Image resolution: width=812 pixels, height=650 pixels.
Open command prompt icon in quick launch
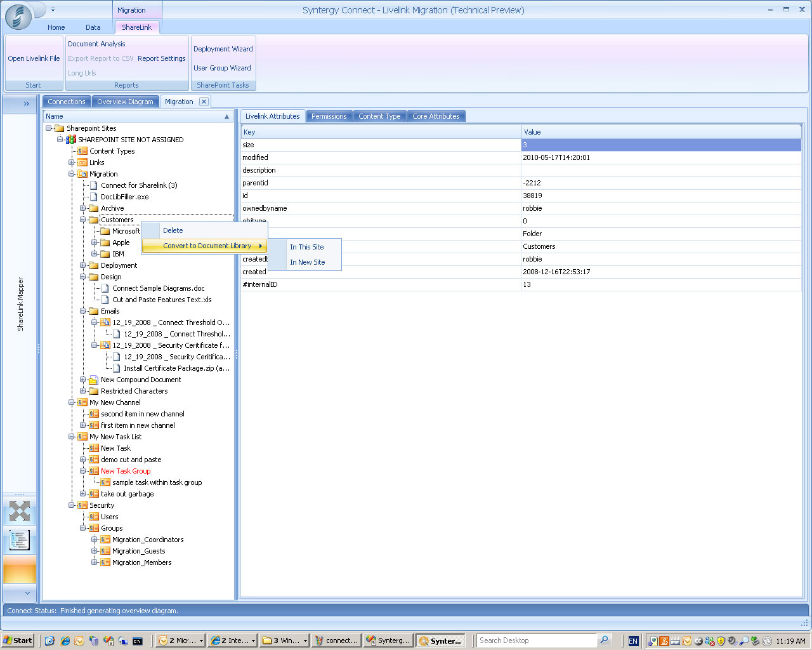[x=138, y=640]
